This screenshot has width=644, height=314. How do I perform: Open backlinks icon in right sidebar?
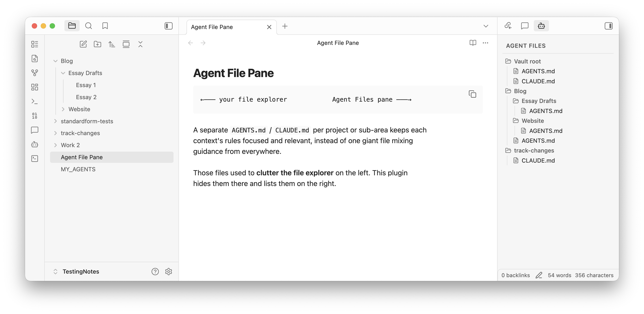[508, 26]
